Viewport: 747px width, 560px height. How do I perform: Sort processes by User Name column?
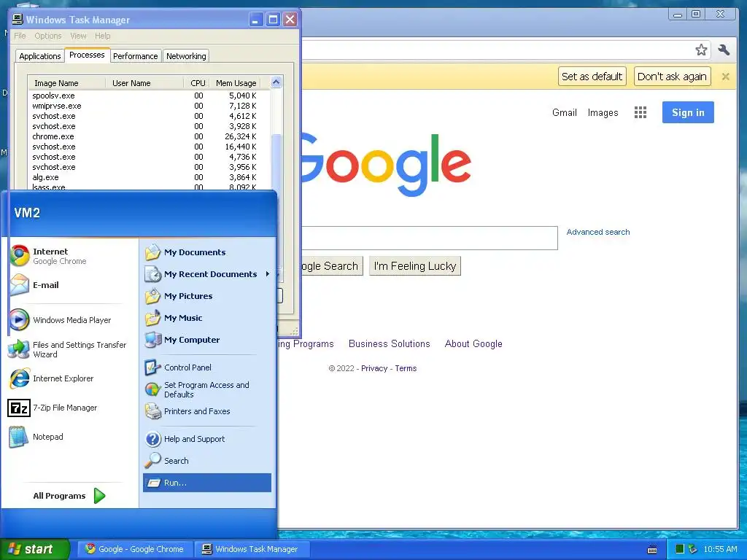(144, 83)
